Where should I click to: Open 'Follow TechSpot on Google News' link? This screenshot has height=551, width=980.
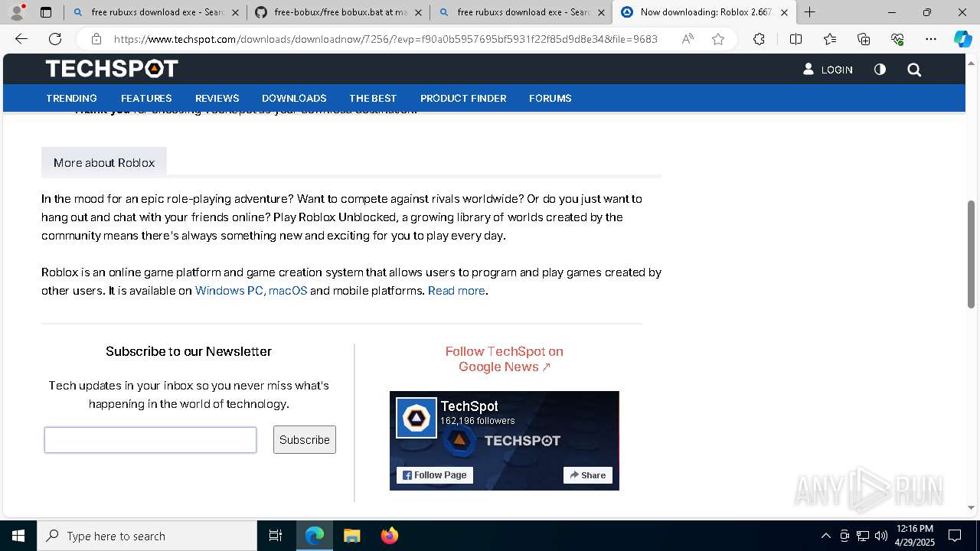tap(505, 359)
